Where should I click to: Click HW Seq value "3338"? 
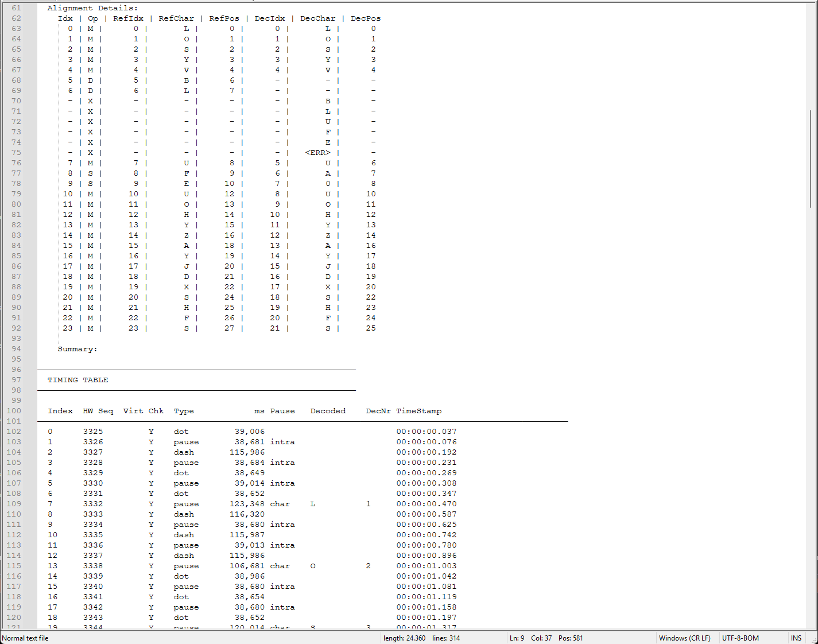[x=93, y=566]
